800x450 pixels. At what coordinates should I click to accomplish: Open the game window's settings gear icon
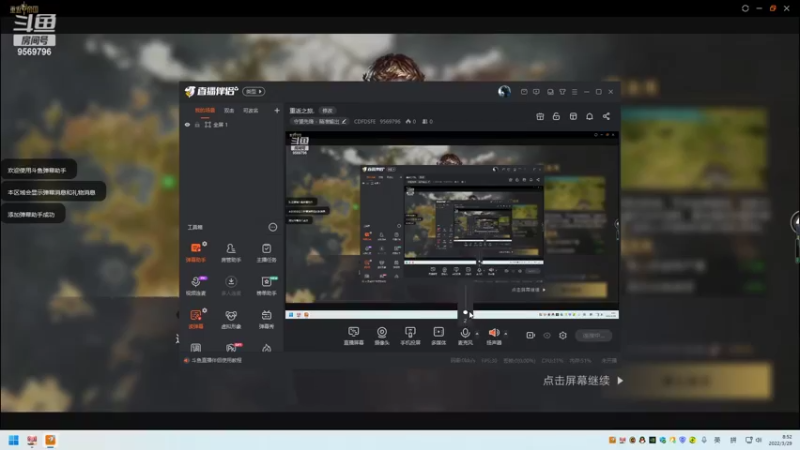point(745,8)
